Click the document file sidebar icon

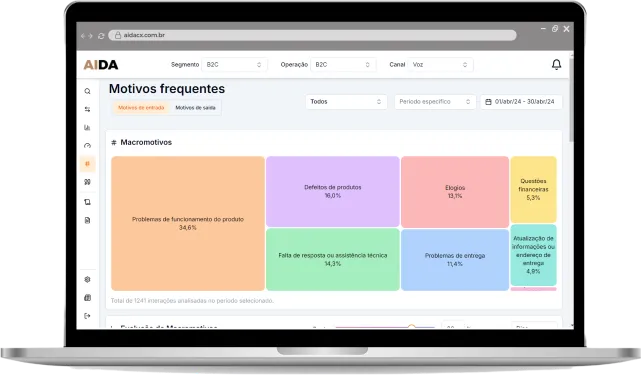tap(87, 220)
